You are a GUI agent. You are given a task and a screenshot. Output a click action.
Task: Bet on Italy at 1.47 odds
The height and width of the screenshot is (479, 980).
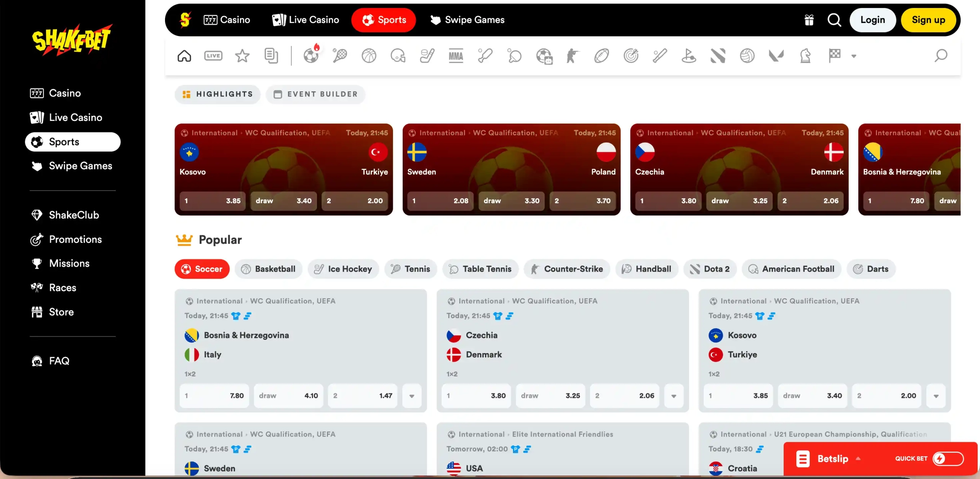tap(363, 396)
